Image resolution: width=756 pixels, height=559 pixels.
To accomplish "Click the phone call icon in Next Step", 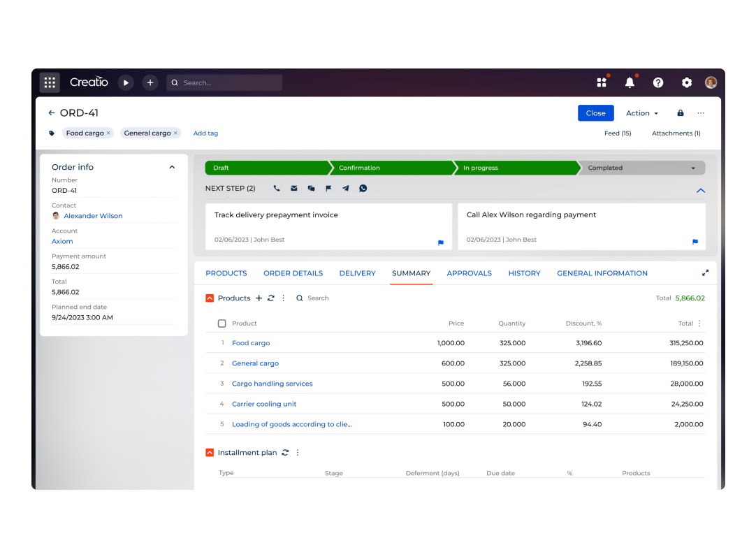I will tap(277, 188).
